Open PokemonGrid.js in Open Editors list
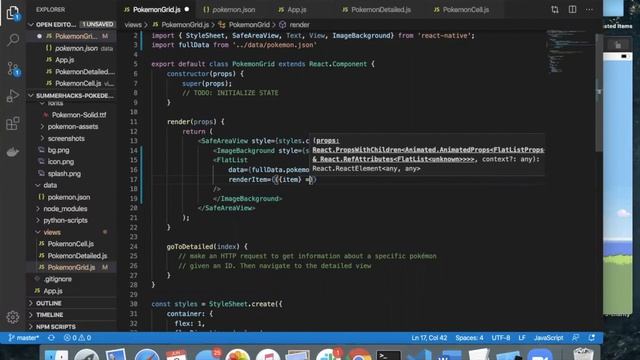 point(76,36)
